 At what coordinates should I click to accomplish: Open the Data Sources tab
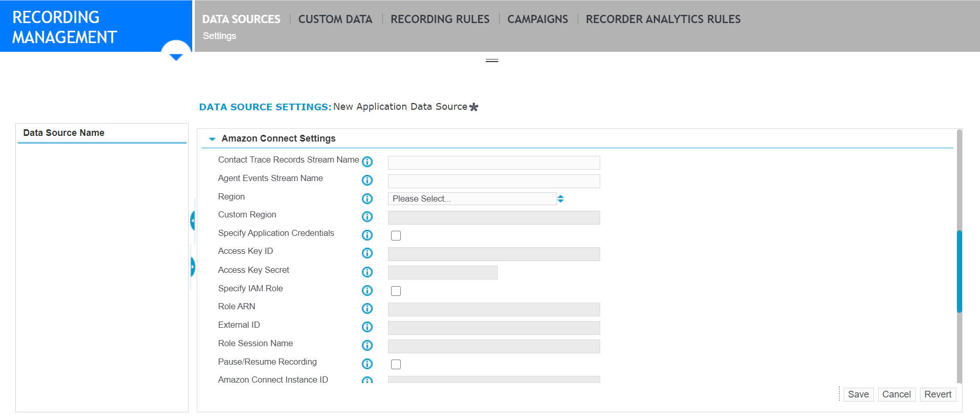click(x=241, y=19)
